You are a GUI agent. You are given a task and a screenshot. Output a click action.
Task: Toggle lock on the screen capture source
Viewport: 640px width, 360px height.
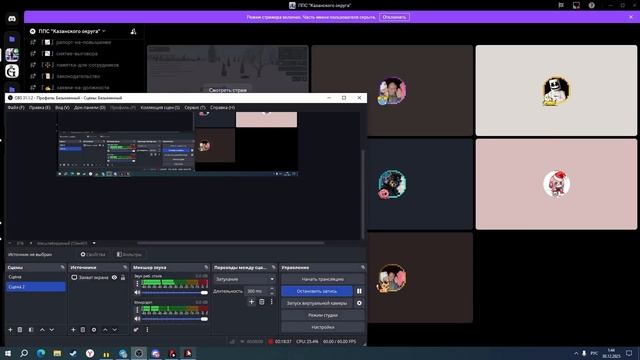coord(123,278)
